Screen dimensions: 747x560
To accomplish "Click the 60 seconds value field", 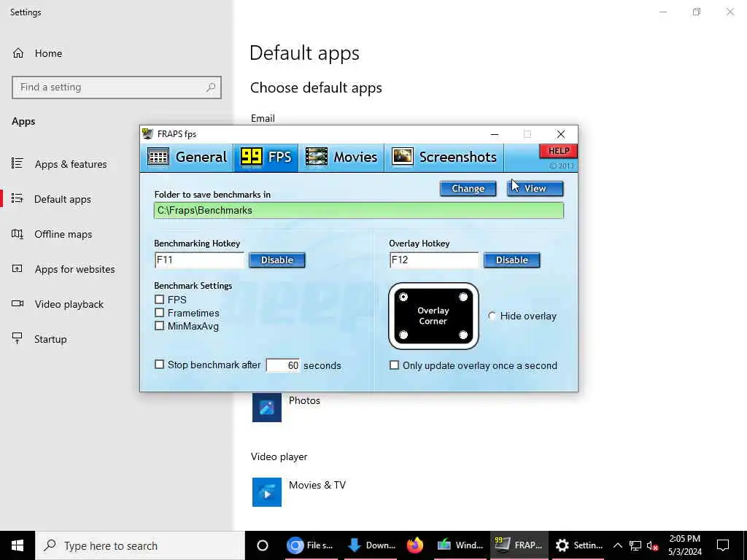I will click(282, 365).
